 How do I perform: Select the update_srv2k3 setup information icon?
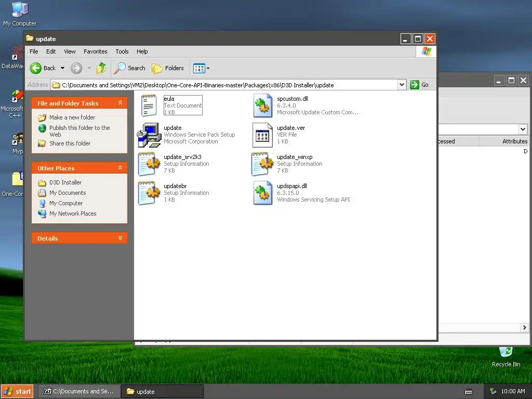click(x=149, y=164)
